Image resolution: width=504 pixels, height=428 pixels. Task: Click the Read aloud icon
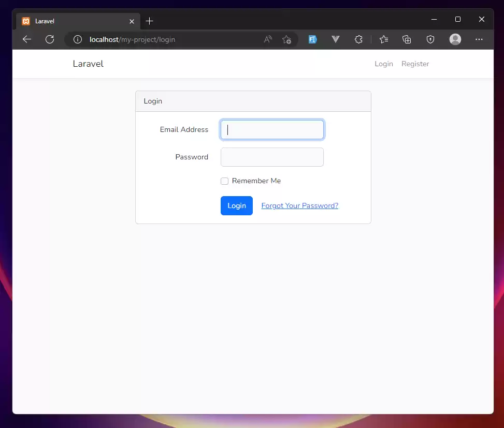pyautogui.click(x=267, y=39)
